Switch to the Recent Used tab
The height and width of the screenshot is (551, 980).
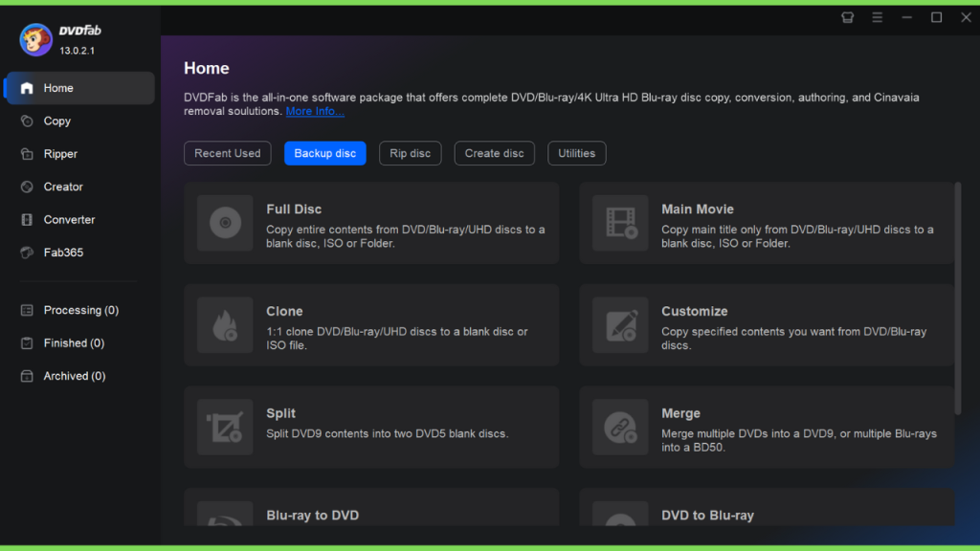pos(228,153)
